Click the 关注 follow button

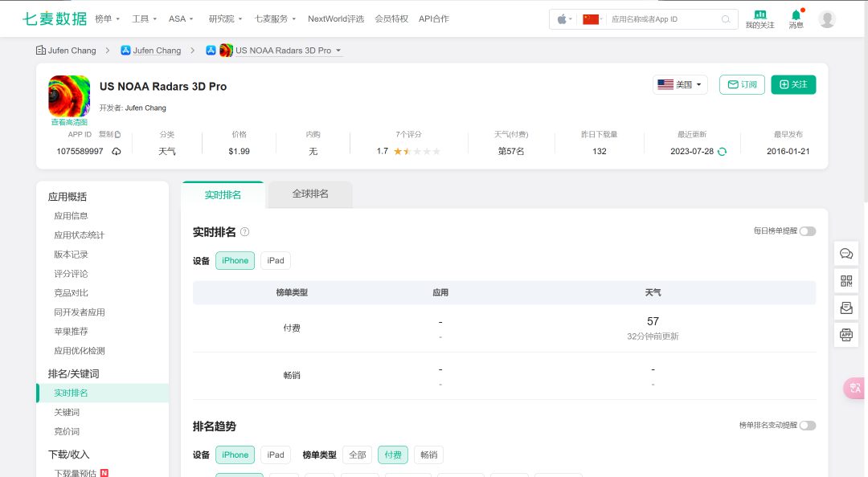coord(793,84)
